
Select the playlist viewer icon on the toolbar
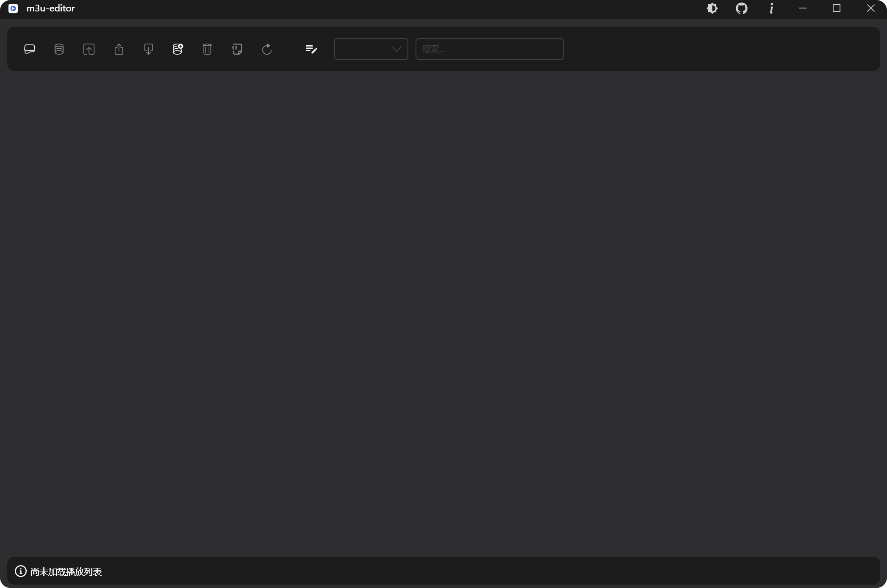click(29, 49)
